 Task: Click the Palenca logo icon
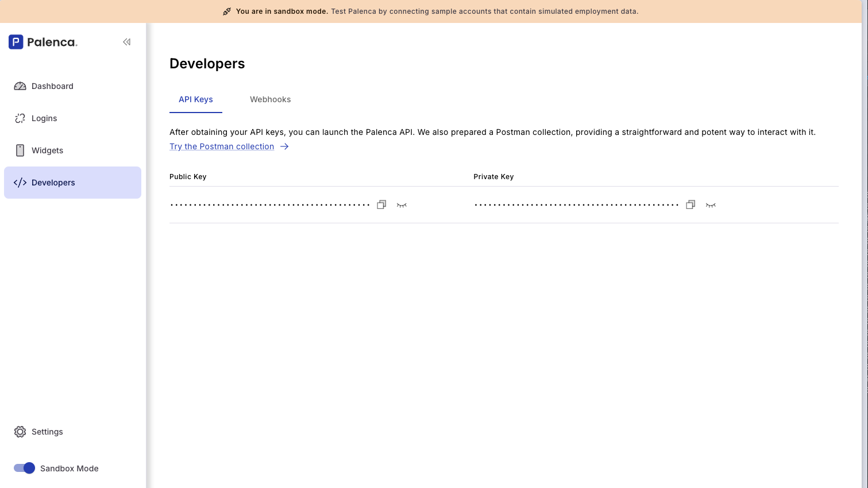pos(16,42)
